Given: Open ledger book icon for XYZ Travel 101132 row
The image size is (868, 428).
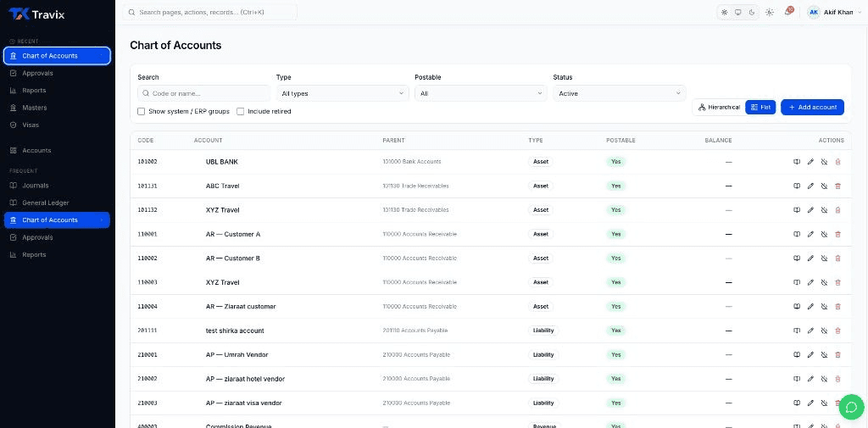Looking at the screenshot, I should (797, 210).
